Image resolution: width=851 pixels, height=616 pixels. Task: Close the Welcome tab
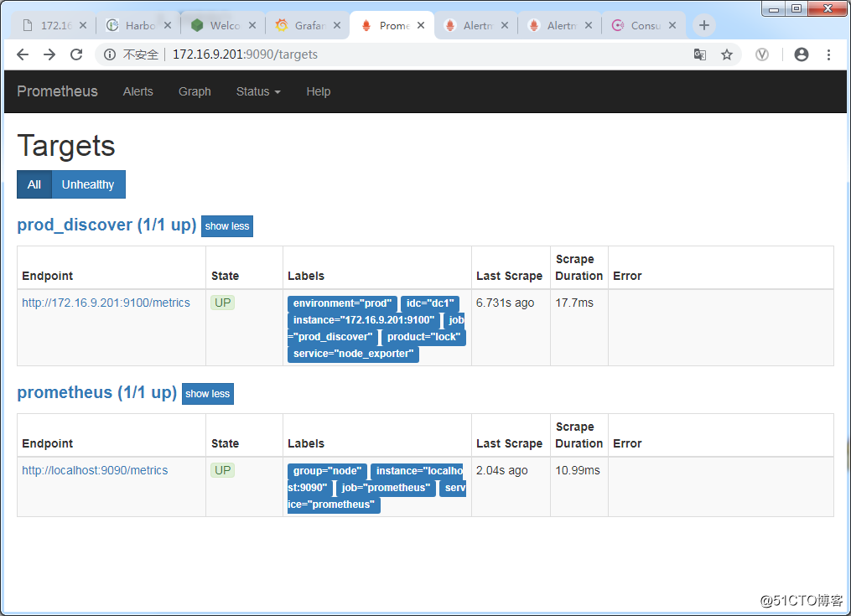click(x=252, y=25)
